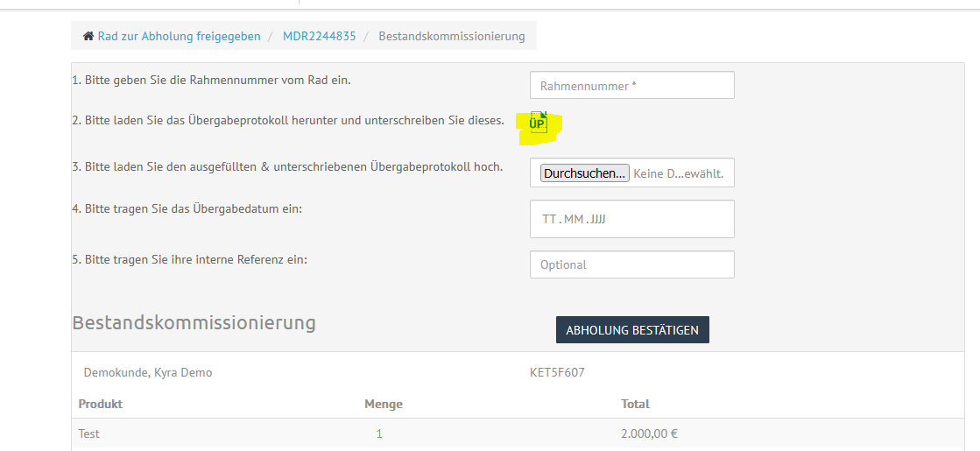Confirm pickup with ABHOLUNG BESTÄTIGEN
The image size is (980, 451).
click(x=632, y=330)
